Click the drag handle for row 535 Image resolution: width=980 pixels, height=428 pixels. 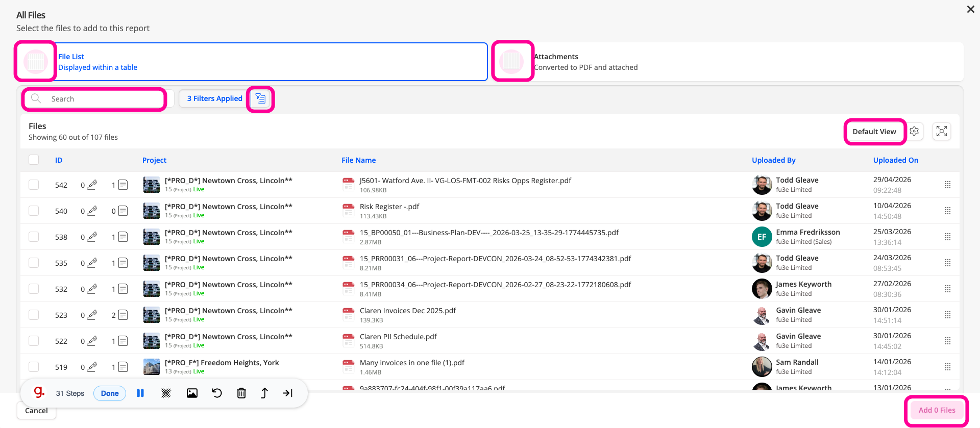pos(948,263)
